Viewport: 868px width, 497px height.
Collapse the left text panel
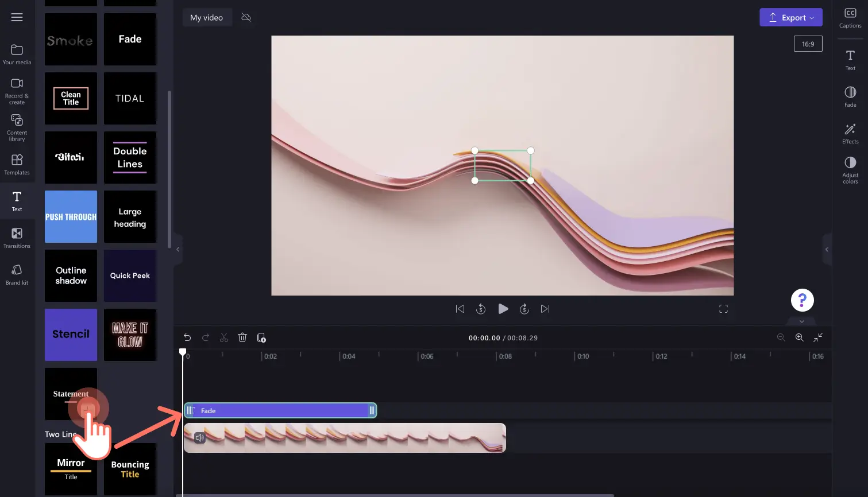[x=178, y=249]
